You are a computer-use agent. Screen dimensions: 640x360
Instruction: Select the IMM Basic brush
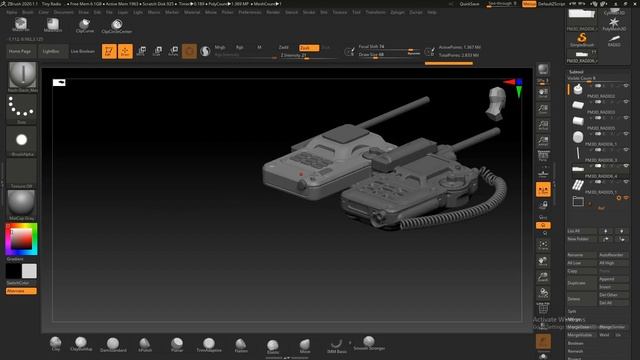(x=337, y=346)
